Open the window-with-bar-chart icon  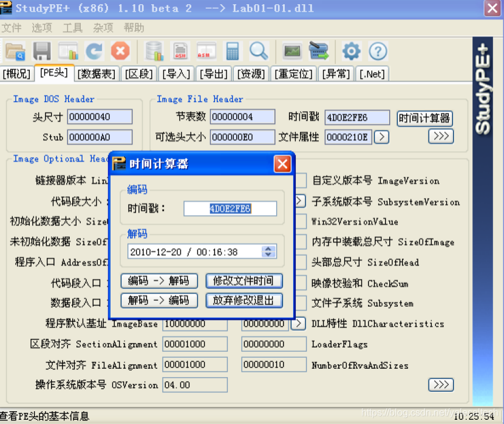point(68,52)
